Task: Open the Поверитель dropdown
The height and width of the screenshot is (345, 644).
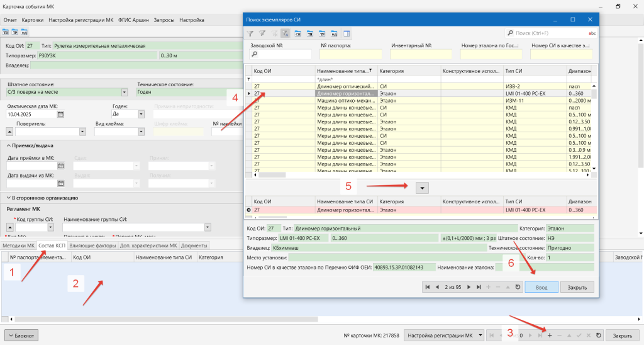Action: [82, 132]
